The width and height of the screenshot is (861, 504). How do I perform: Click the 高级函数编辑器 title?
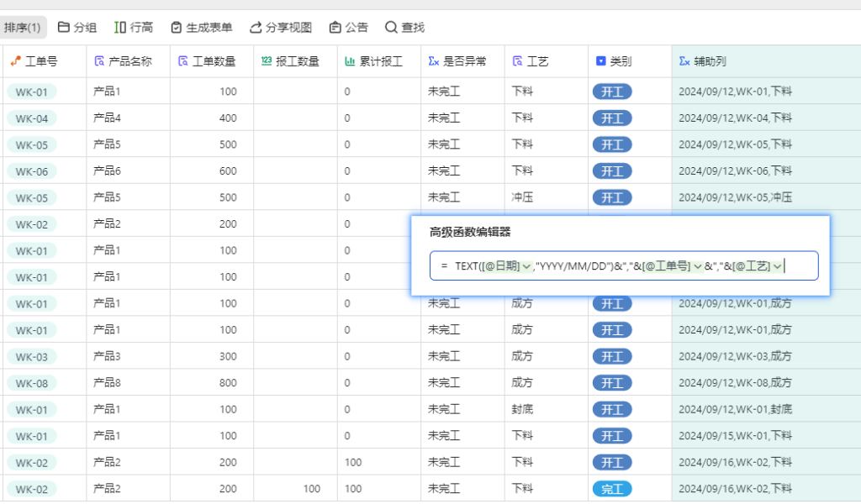click(x=470, y=232)
